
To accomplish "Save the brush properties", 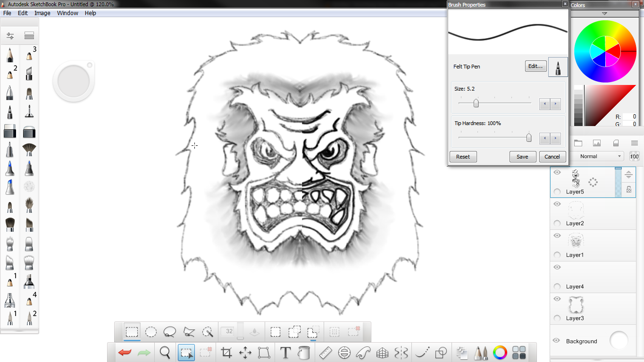I will [x=522, y=157].
